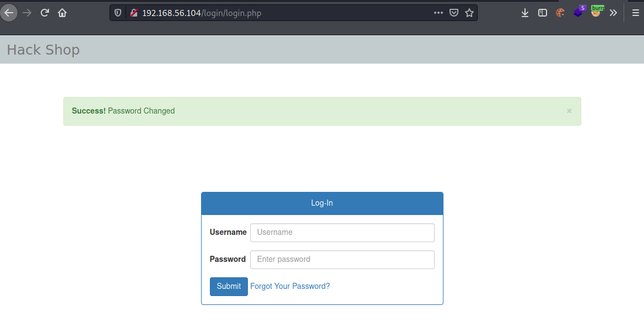Image resolution: width=644 pixels, height=333 pixels.
Task: Open the cookie editor extension
Action: tap(560, 12)
